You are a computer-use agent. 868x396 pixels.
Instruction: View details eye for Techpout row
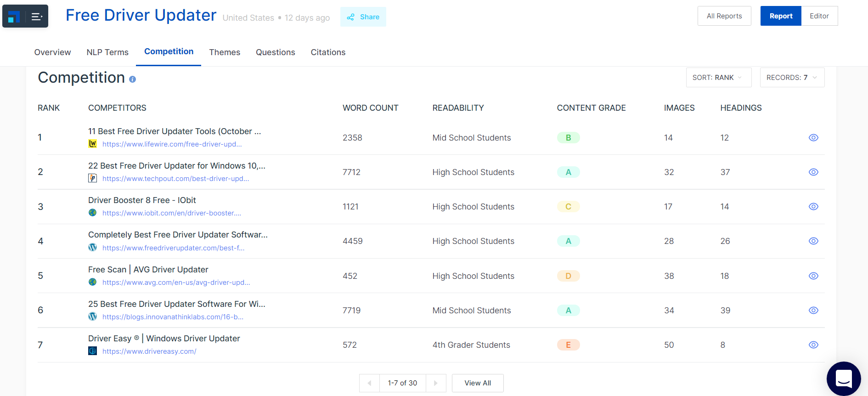813,172
